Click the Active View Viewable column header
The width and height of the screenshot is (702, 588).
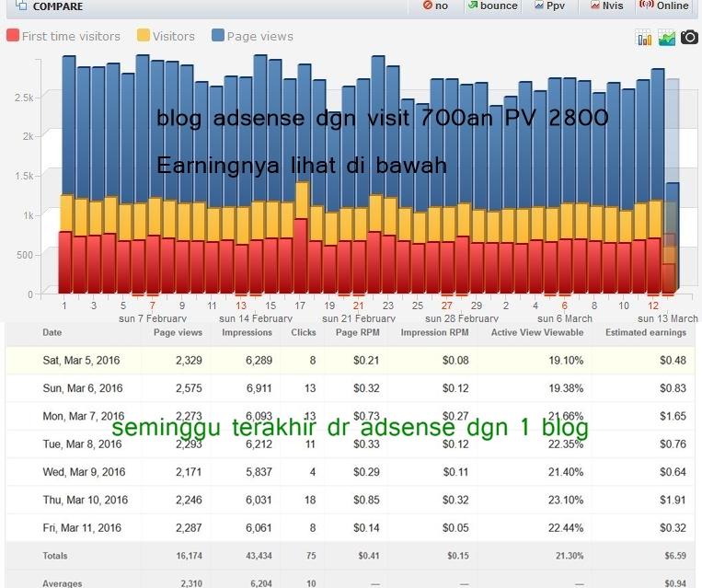click(536, 333)
